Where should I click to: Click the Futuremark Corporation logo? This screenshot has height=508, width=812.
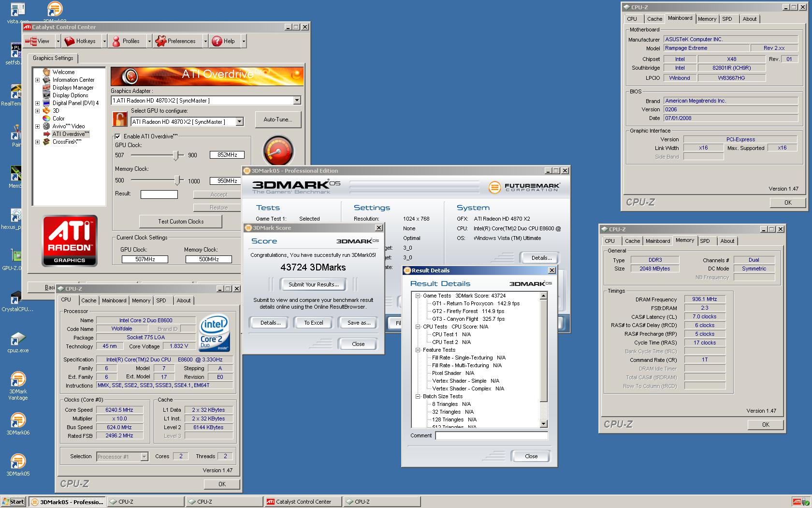524,187
